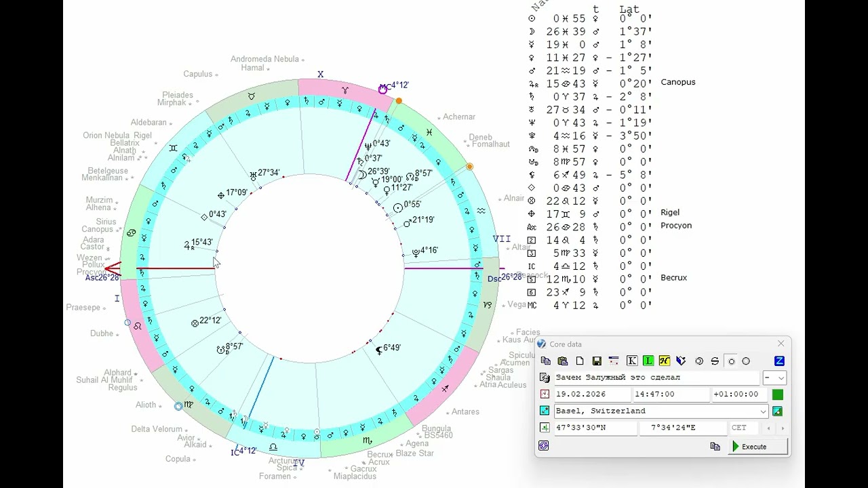This screenshot has height=488, width=868.
Task: Click Pluto glyph at 4°16'
Action: coord(416,253)
